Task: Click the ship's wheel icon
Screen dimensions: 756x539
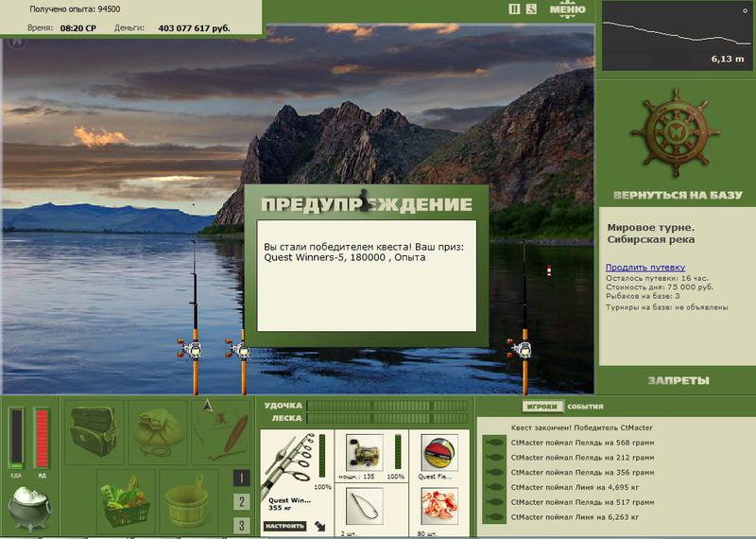Action: [676, 132]
